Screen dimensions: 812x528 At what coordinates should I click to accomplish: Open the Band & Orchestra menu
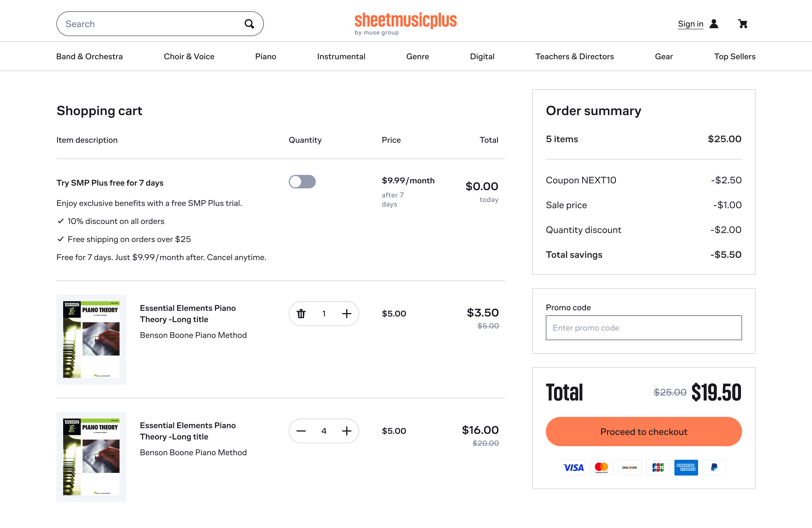(89, 56)
